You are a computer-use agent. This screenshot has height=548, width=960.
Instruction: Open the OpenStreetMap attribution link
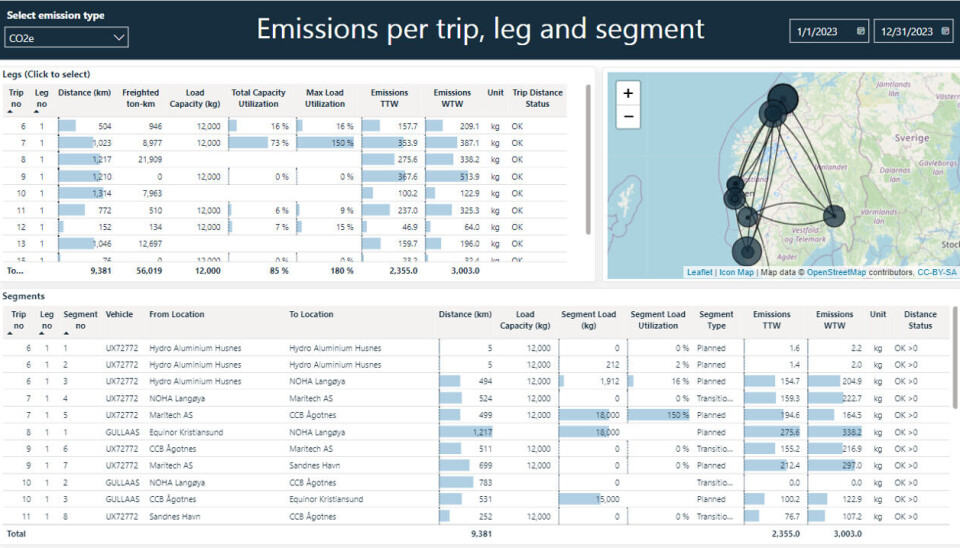coord(838,272)
